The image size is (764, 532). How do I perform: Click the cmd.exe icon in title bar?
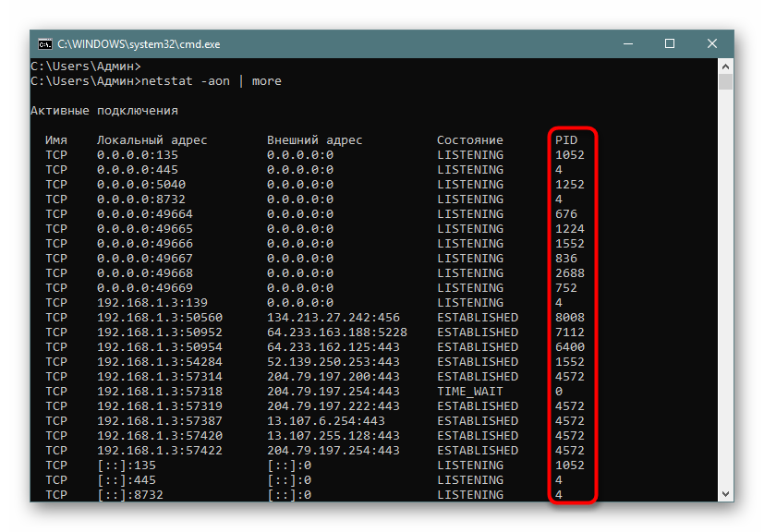point(45,44)
